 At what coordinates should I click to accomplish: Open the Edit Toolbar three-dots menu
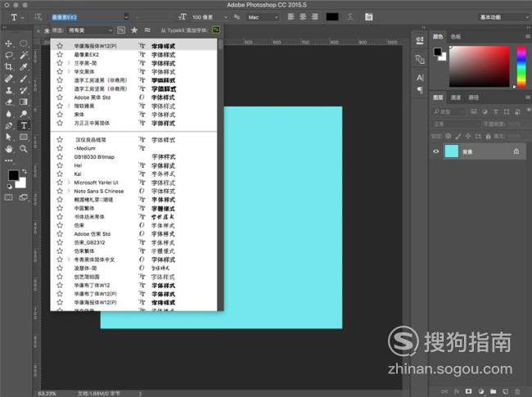coord(8,160)
